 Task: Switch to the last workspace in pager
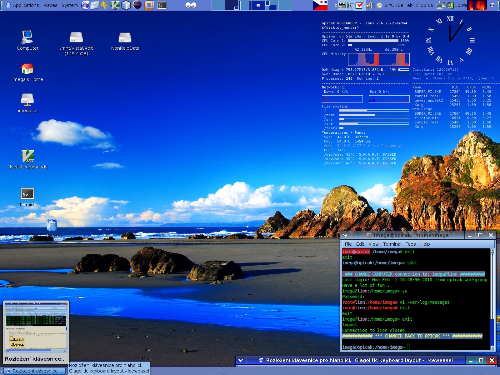pos(285,5)
